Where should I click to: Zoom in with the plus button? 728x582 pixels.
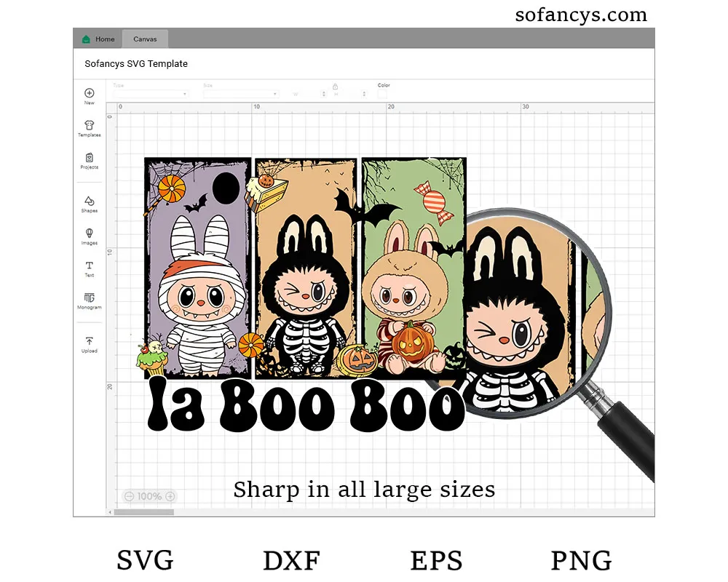click(x=170, y=496)
